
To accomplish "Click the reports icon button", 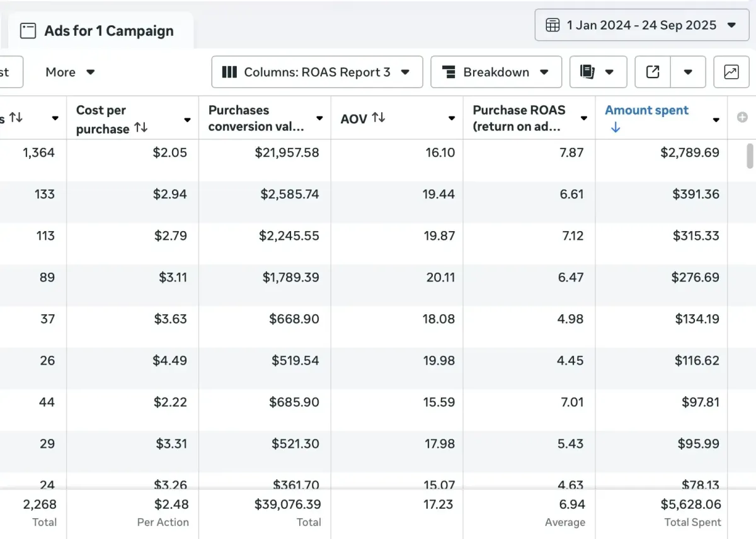I will point(588,72).
